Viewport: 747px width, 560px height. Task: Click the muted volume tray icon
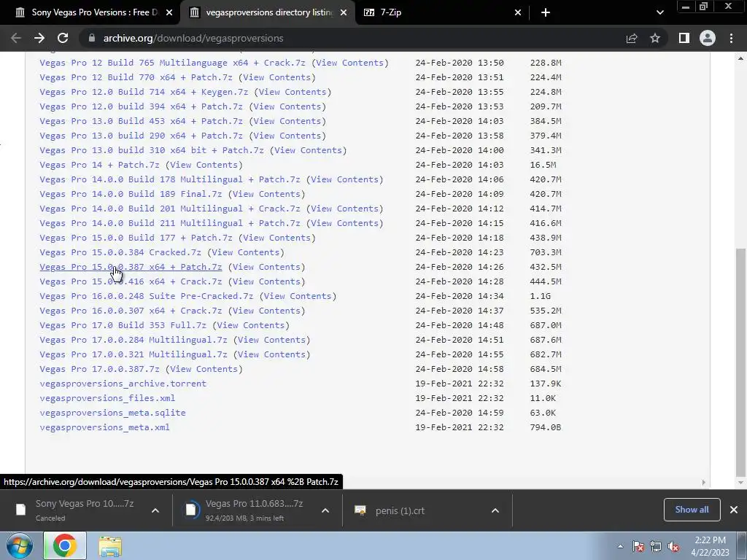[673, 547]
